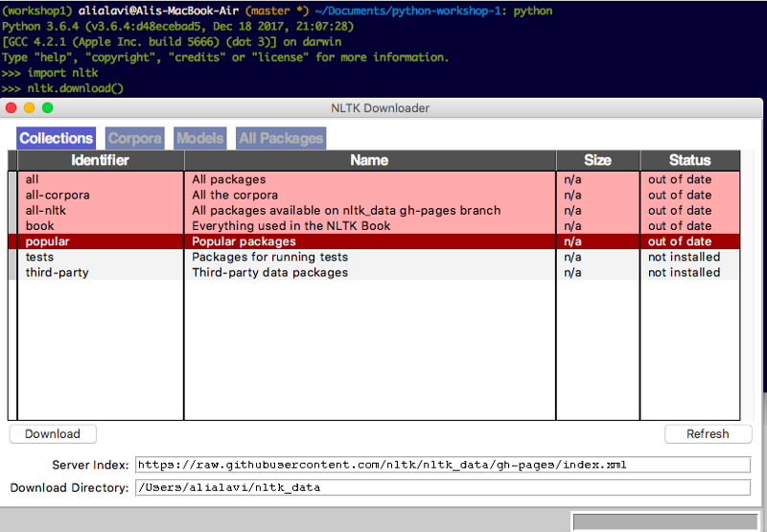Close the NLTK Downloader window

click(11, 107)
